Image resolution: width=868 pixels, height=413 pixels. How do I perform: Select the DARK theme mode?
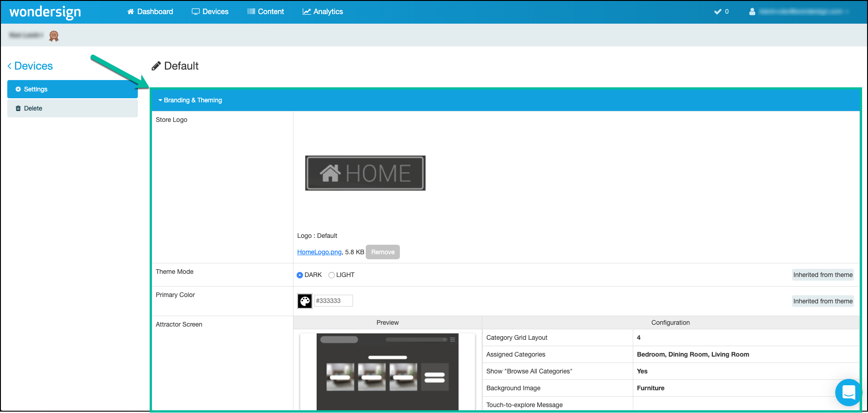(x=300, y=275)
